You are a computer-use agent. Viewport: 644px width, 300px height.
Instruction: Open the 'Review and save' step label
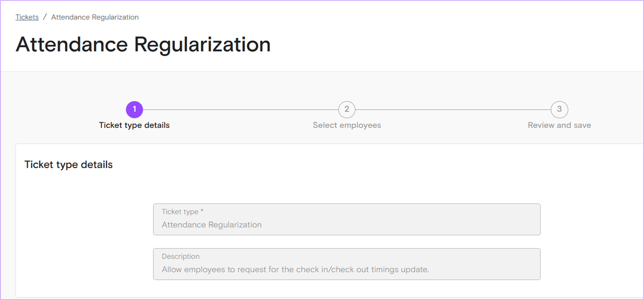point(559,125)
